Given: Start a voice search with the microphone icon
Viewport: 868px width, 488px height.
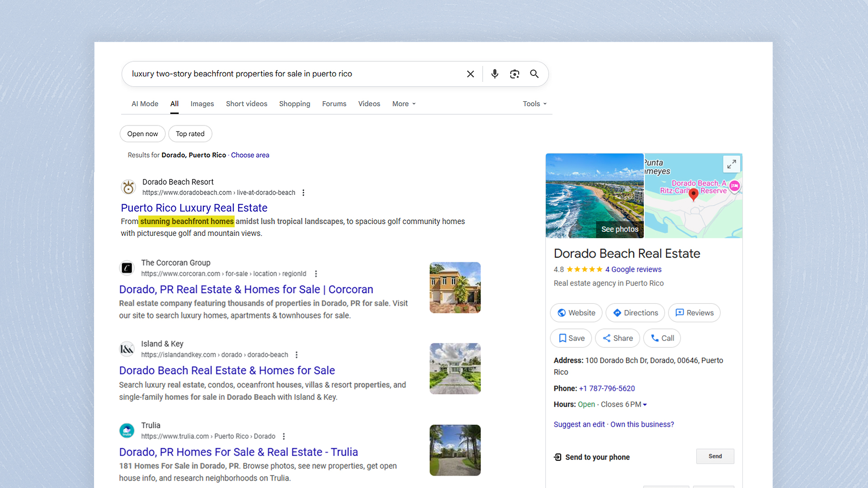Looking at the screenshot, I should (x=495, y=74).
